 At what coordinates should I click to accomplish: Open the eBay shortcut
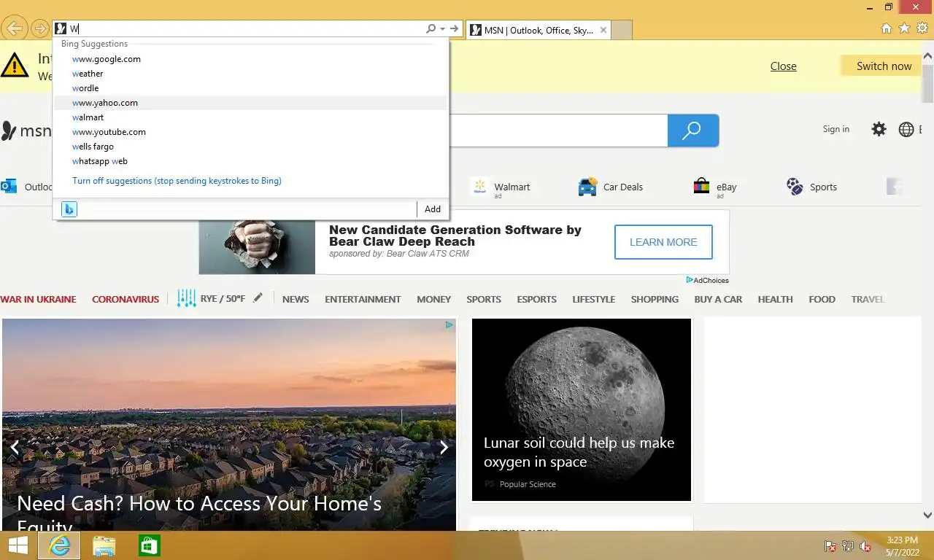coord(715,187)
